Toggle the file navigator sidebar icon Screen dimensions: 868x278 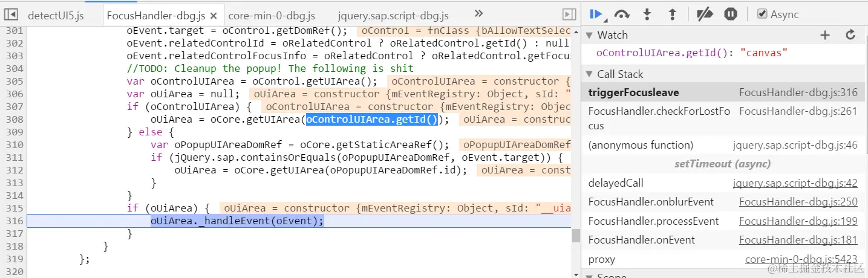pyautogui.click(x=12, y=15)
